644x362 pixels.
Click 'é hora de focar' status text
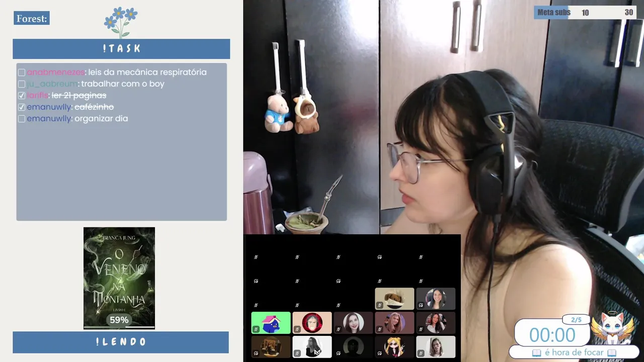point(574,352)
